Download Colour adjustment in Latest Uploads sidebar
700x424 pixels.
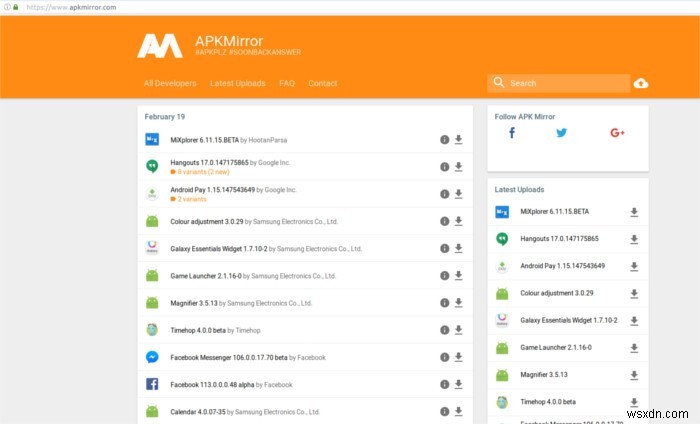pyautogui.click(x=634, y=294)
